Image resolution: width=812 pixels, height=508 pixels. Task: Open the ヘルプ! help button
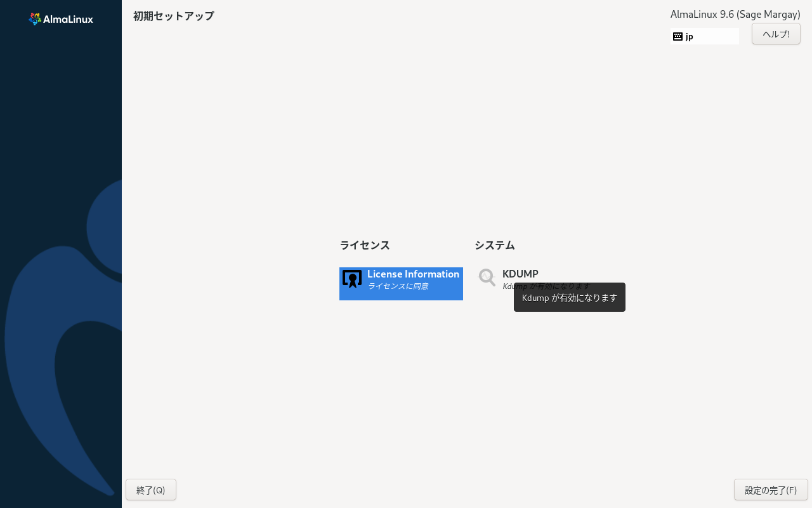pyautogui.click(x=776, y=34)
